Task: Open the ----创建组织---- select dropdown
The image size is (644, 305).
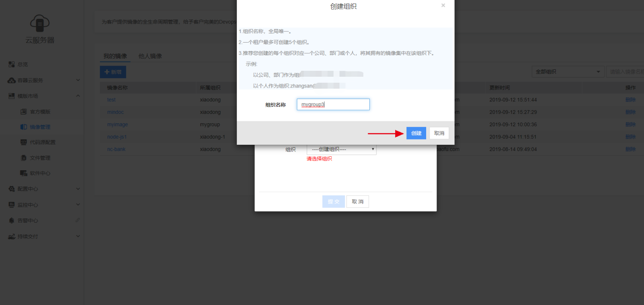Action: click(x=341, y=149)
